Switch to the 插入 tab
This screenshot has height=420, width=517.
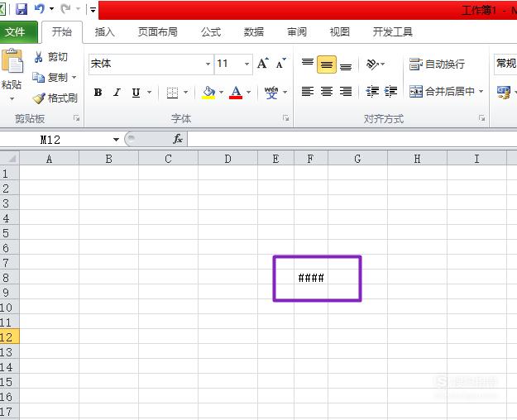104,32
